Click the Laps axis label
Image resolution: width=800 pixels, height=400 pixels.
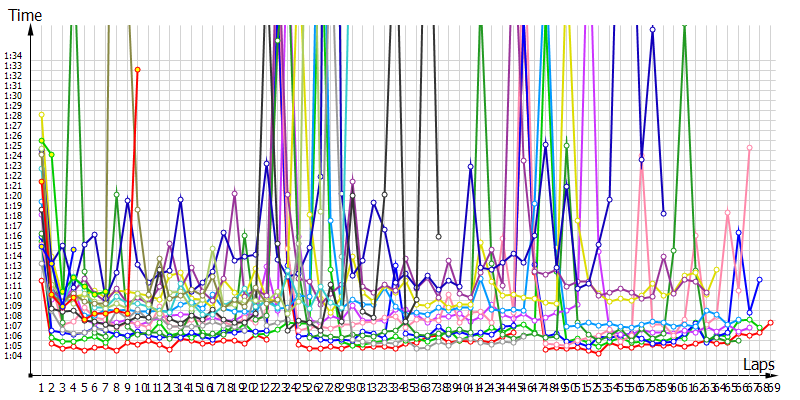pos(757,366)
